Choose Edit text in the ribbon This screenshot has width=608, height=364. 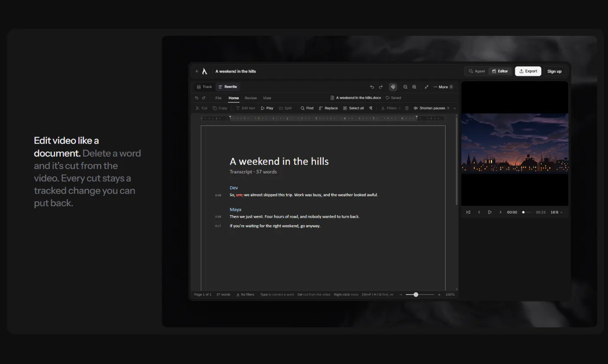pyautogui.click(x=245, y=108)
